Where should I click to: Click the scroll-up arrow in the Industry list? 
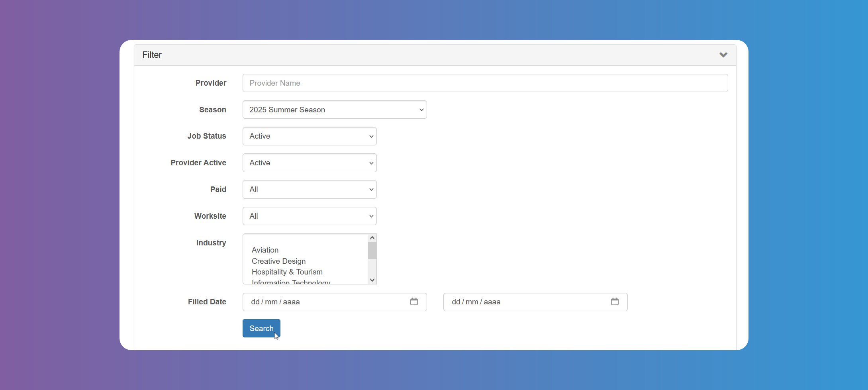point(372,237)
